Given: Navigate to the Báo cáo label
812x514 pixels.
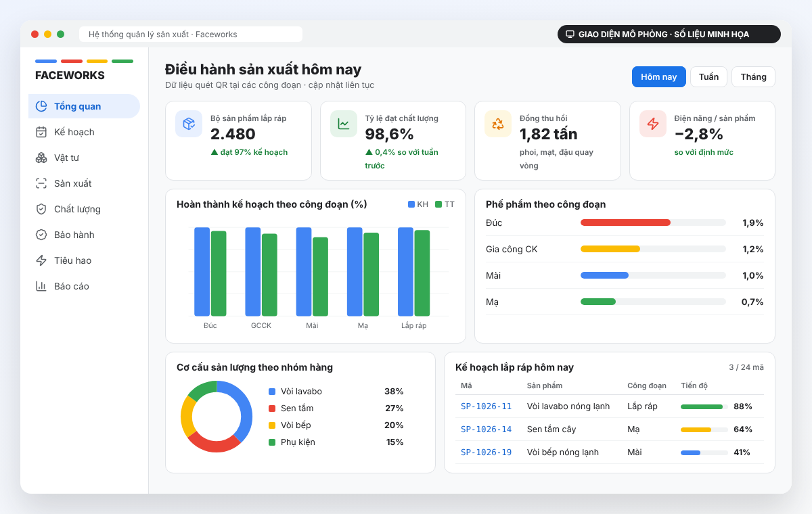Looking at the screenshot, I should tap(72, 286).
